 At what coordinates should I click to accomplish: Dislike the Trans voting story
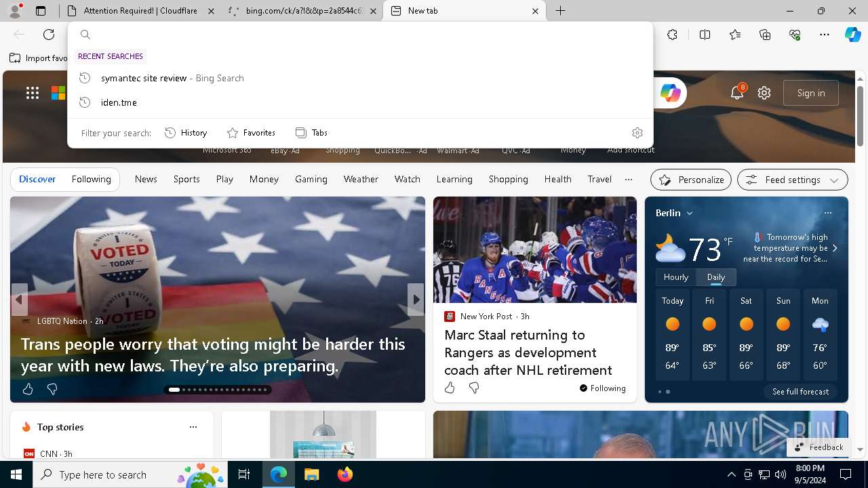[x=52, y=389]
